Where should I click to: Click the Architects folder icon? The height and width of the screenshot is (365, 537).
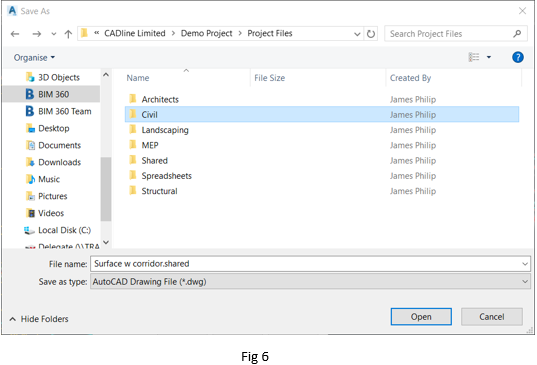(133, 99)
